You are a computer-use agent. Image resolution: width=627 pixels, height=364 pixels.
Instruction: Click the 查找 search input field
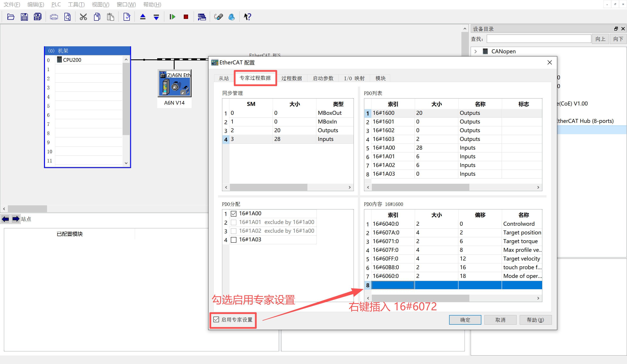point(539,39)
